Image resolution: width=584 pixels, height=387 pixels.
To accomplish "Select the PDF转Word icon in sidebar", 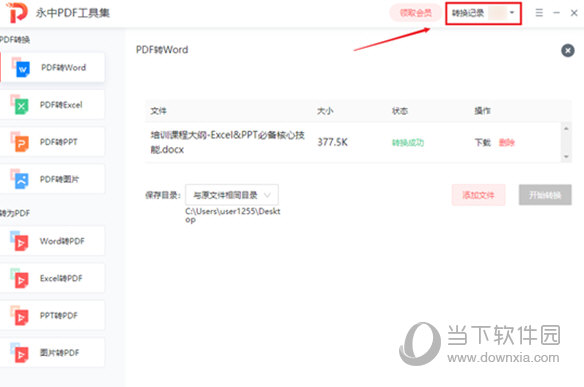I will click(x=21, y=67).
